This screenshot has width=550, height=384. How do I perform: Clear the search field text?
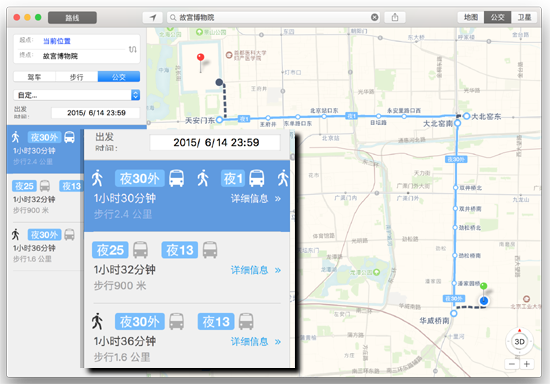[375, 17]
